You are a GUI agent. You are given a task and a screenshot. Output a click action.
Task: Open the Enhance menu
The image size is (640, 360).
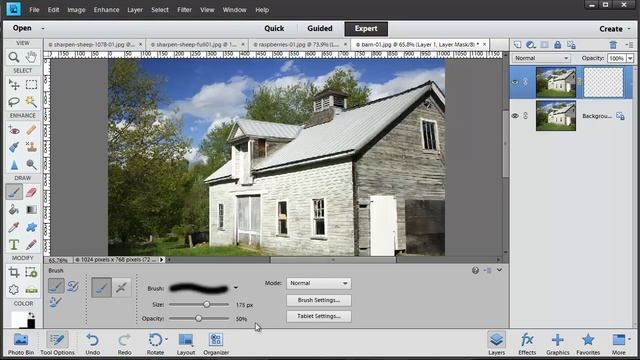(x=106, y=10)
